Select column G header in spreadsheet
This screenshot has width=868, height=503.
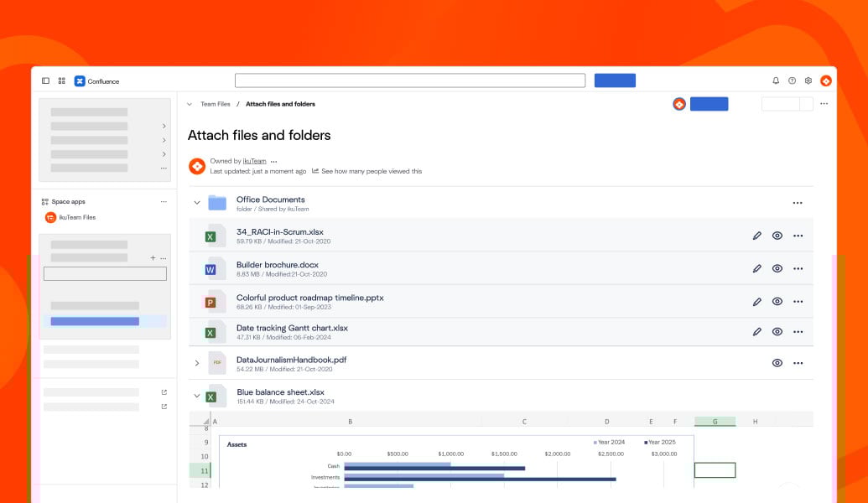(715, 422)
